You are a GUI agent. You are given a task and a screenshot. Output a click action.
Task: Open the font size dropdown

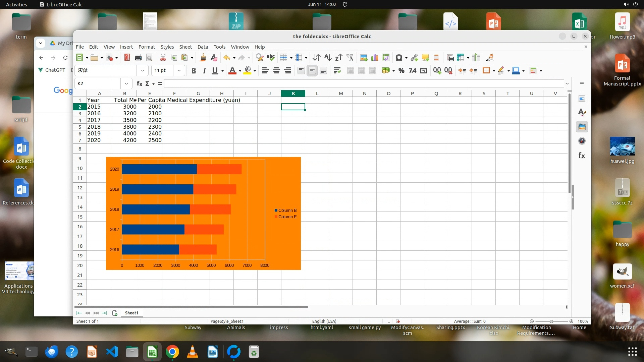click(x=179, y=70)
